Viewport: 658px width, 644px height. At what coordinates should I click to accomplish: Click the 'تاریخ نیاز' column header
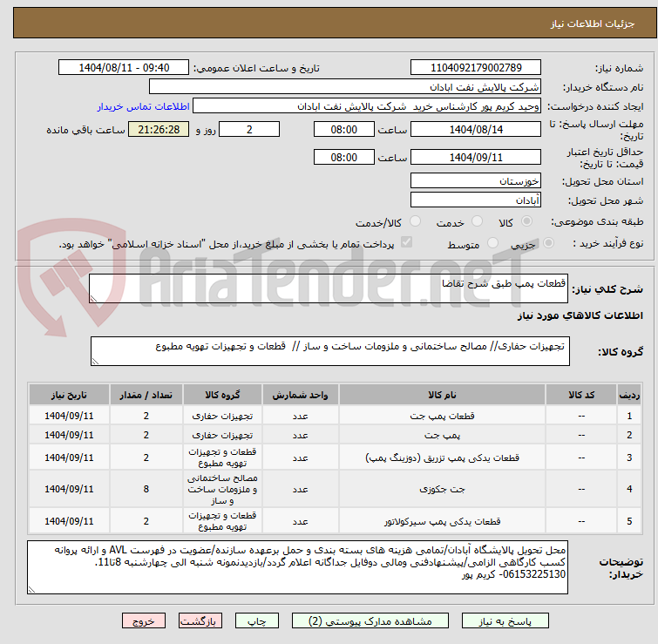[69, 395]
